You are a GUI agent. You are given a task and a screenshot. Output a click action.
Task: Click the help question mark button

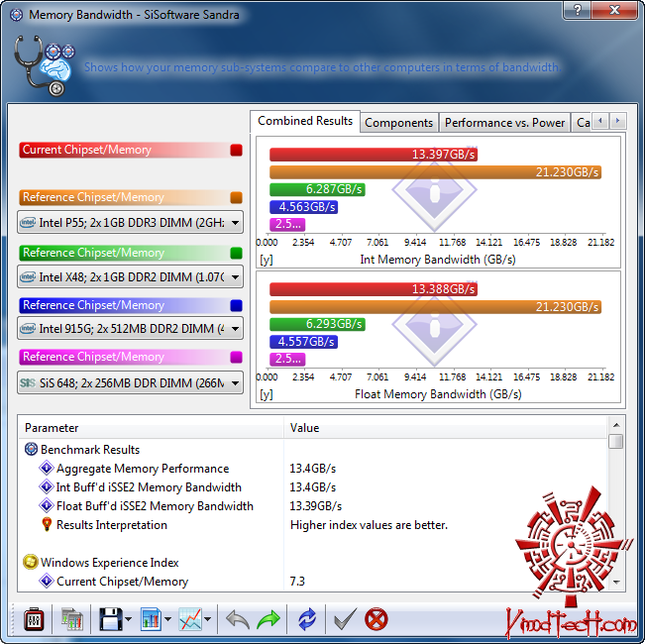coord(577,10)
